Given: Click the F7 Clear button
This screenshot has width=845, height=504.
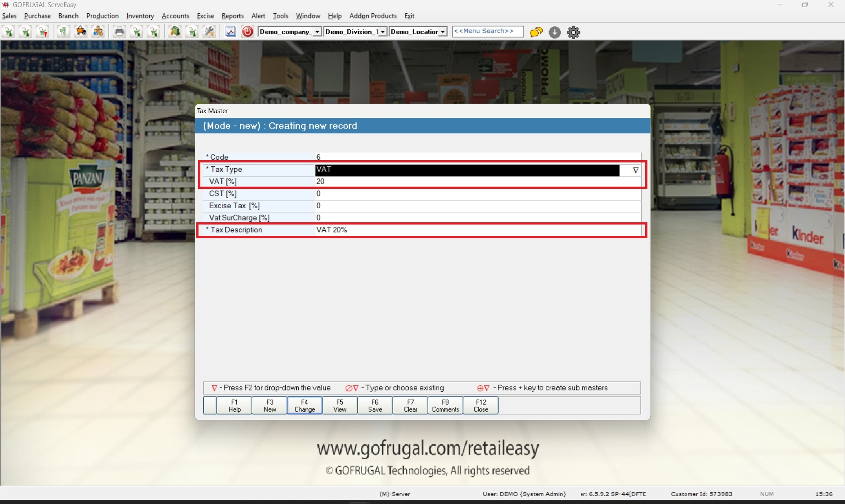Looking at the screenshot, I should (x=410, y=405).
